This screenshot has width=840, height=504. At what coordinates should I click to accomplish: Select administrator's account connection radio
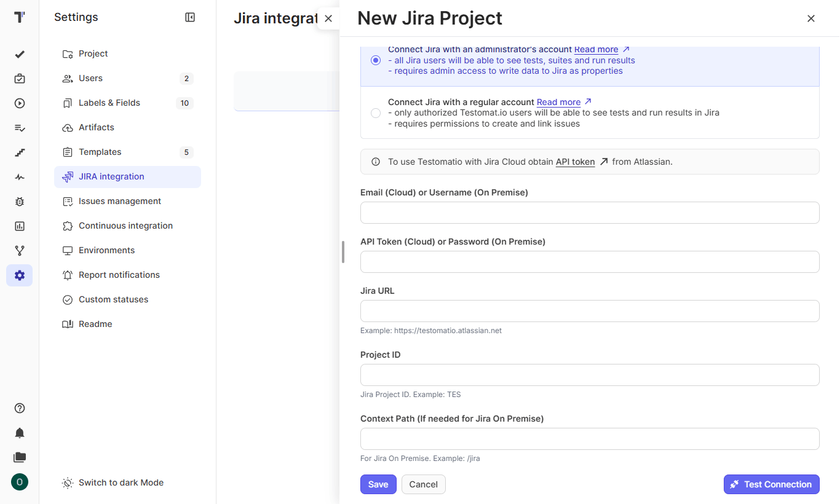click(x=376, y=60)
